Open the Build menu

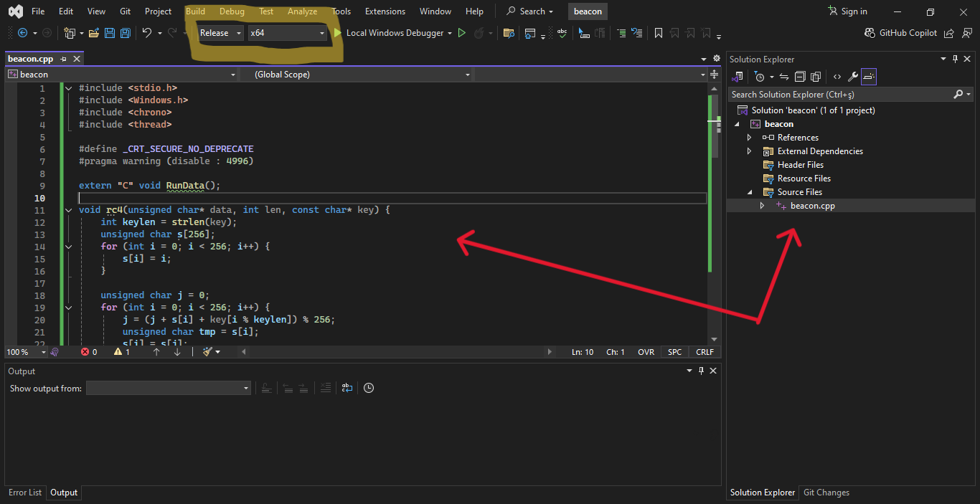click(195, 11)
